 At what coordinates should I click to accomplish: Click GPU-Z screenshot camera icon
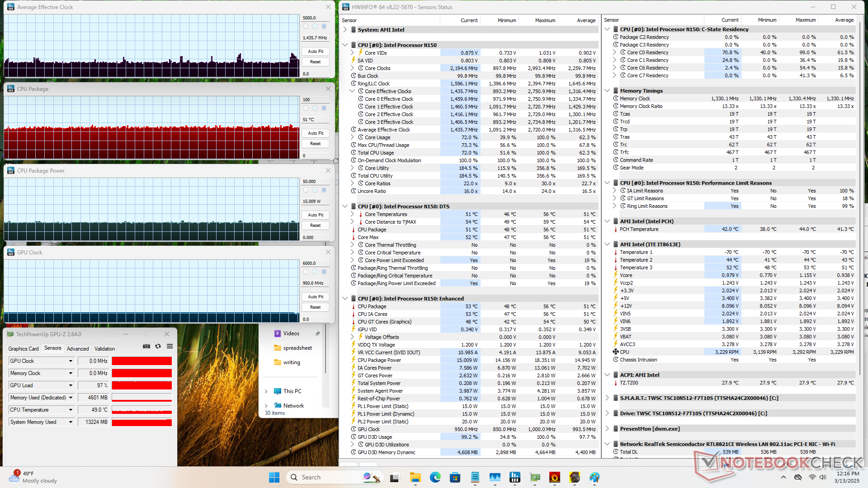pos(146,346)
